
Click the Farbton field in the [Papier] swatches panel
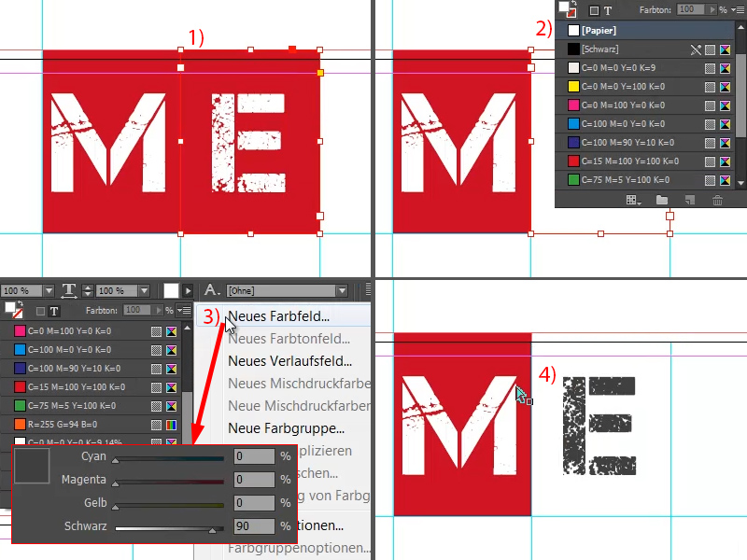point(691,9)
